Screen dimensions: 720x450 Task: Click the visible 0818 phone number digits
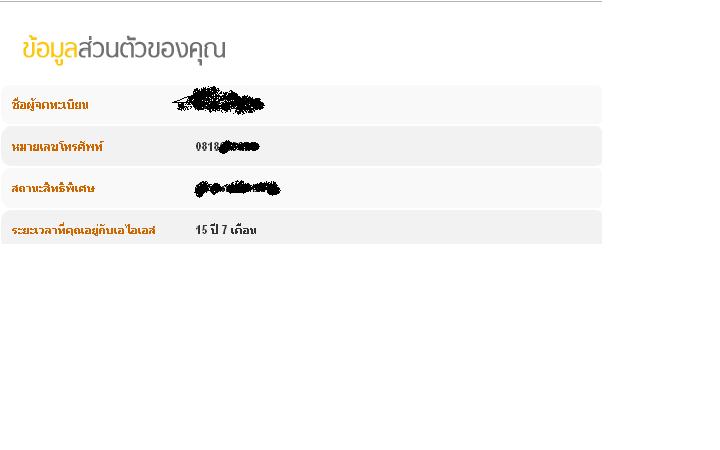coord(208,146)
